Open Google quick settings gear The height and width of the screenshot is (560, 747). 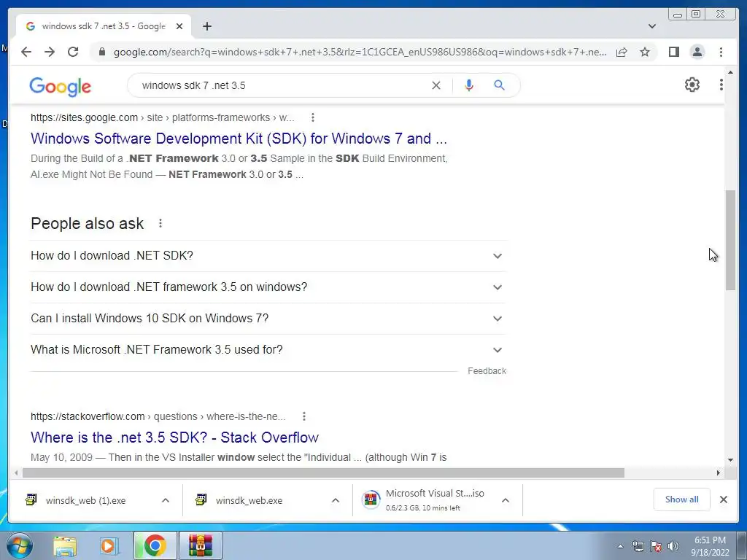(x=692, y=85)
